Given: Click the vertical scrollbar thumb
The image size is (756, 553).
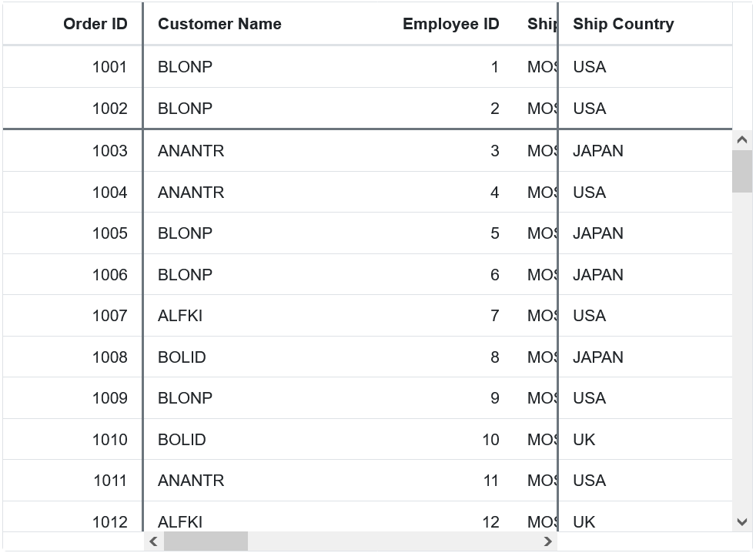Looking at the screenshot, I should click(x=741, y=171).
